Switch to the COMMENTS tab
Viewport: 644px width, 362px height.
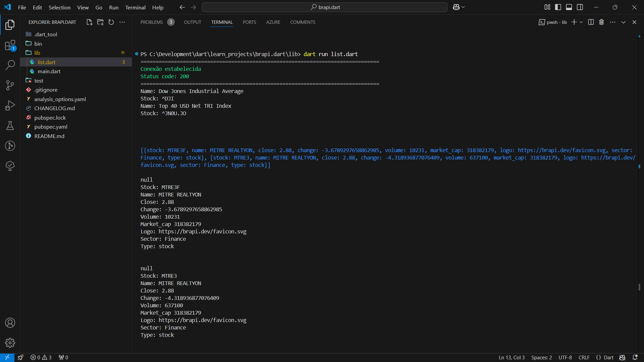click(x=303, y=22)
